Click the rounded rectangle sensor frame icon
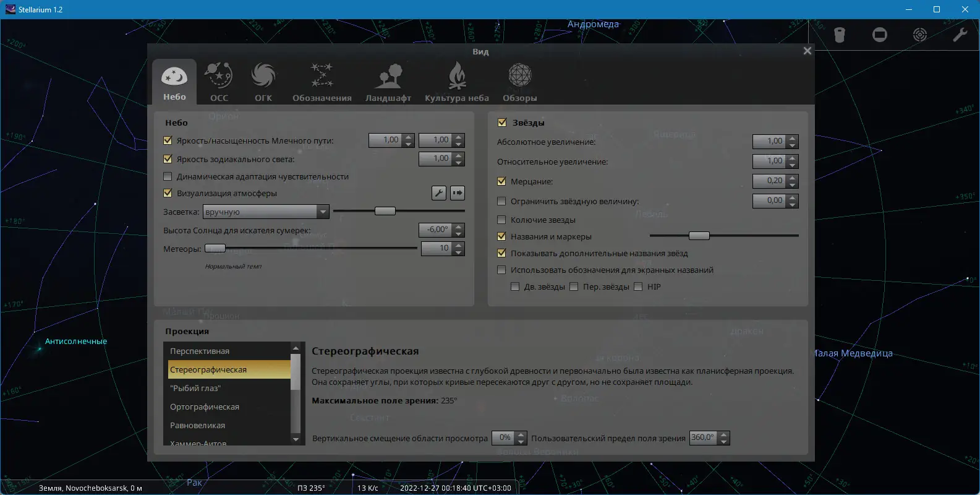980x495 pixels. 880,35
